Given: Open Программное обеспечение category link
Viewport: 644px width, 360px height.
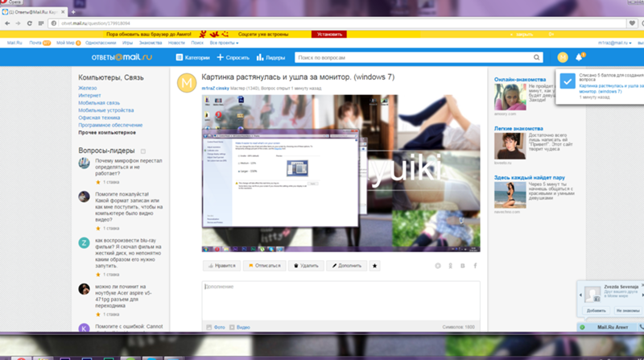Looking at the screenshot, I should 110,126.
